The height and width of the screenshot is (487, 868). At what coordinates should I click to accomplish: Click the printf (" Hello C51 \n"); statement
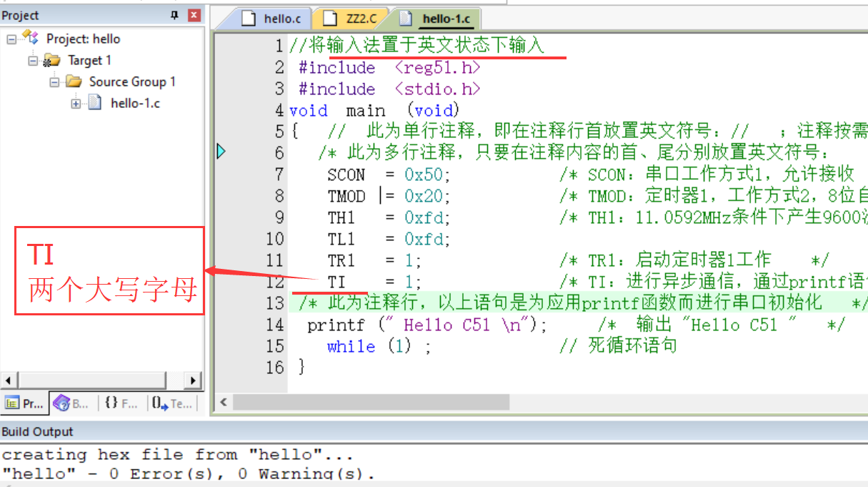coord(427,325)
